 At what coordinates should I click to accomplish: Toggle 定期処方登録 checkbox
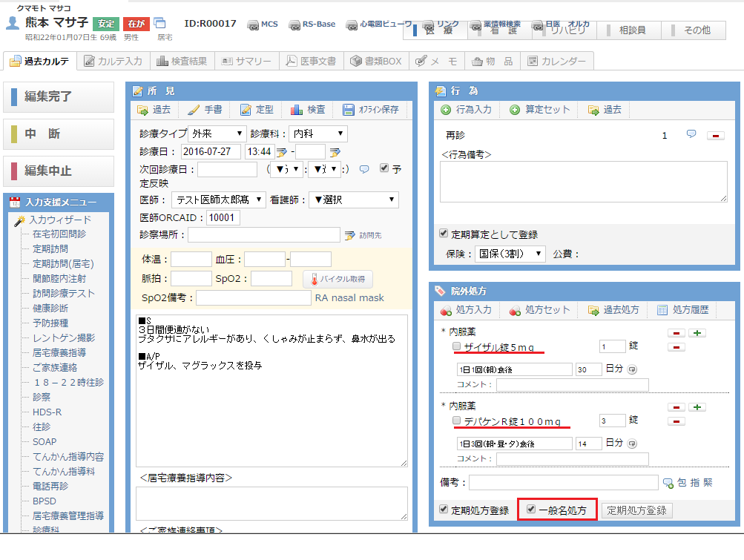tap(444, 510)
